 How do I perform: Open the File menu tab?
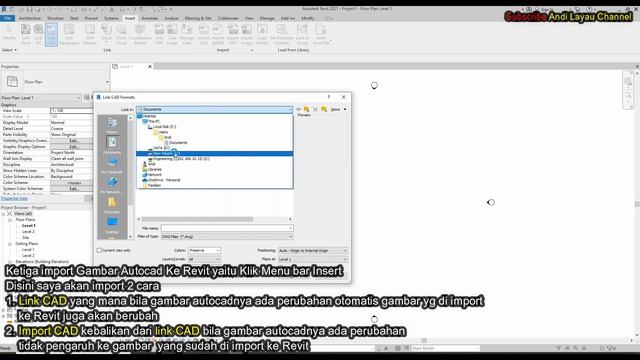8,18
